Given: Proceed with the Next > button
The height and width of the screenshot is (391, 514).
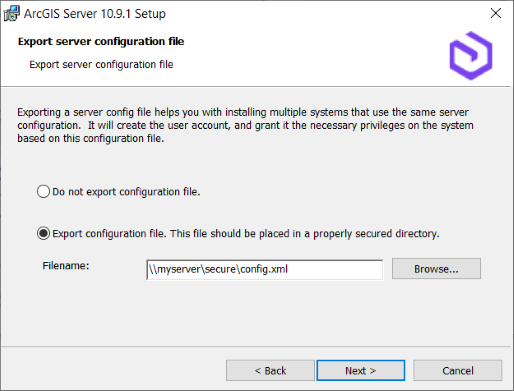Looking at the screenshot, I should (361, 370).
